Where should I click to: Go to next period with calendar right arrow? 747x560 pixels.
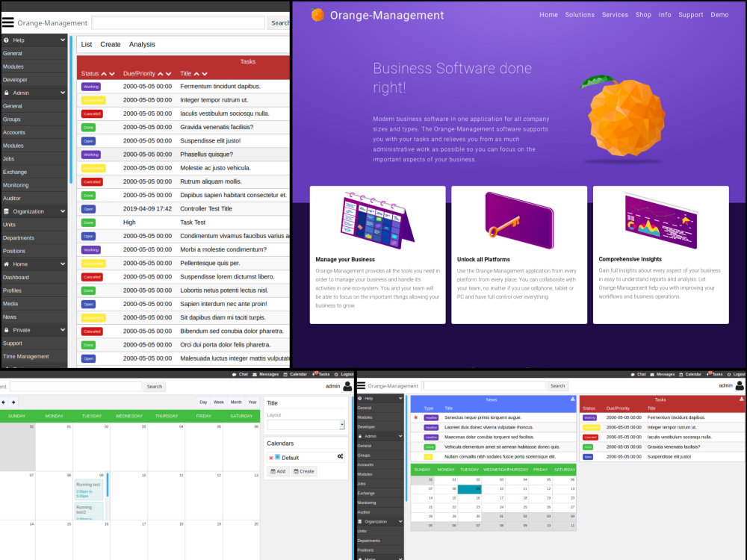pos(13,402)
